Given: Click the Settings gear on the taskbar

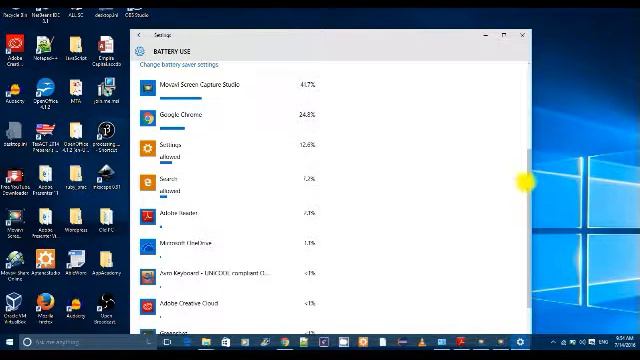Looking at the screenshot, I should 520,342.
